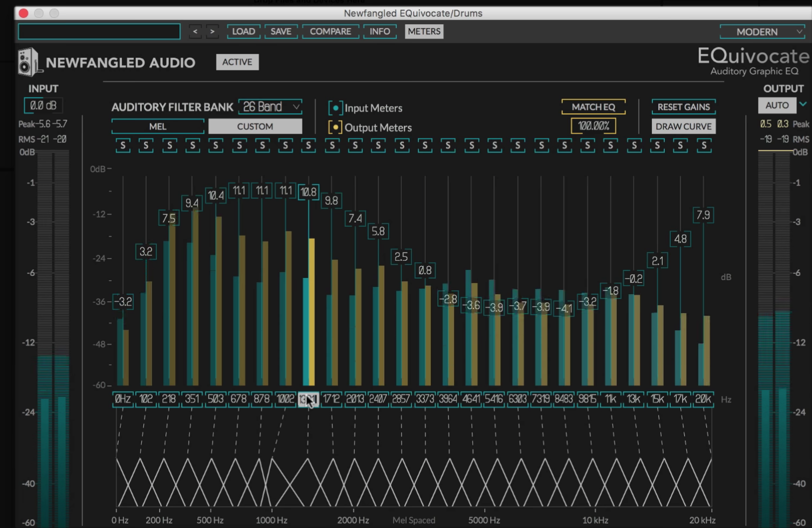
Task: Open the INFO panel
Action: [x=380, y=32]
